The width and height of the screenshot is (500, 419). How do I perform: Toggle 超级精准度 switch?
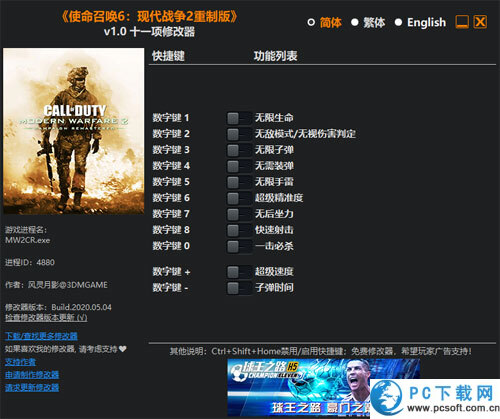coord(239,198)
